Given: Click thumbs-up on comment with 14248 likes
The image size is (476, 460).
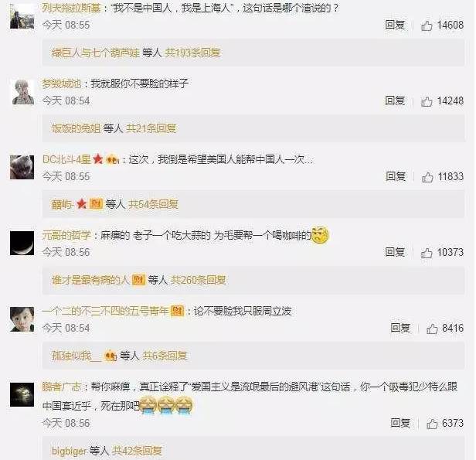Looking at the screenshot, I should pos(427,101).
